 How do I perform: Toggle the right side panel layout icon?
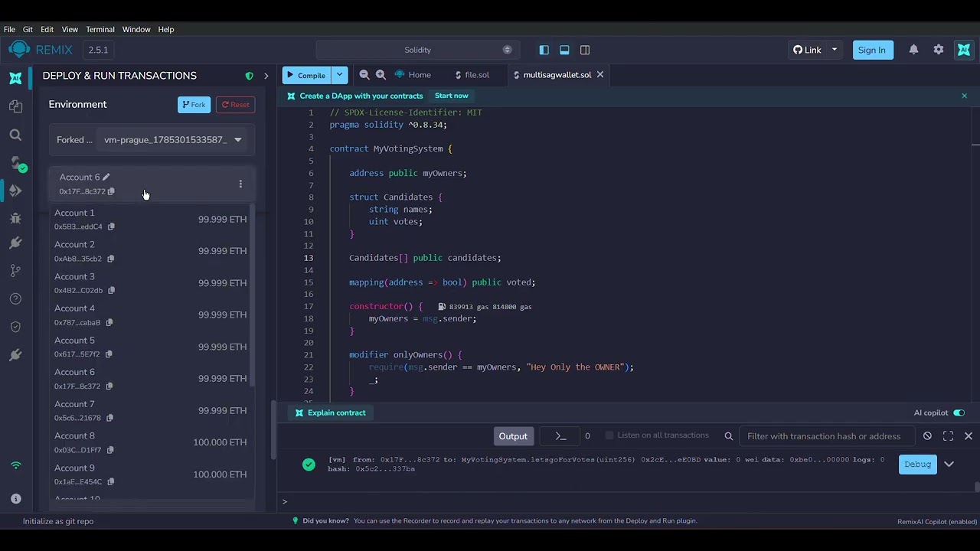(x=585, y=50)
